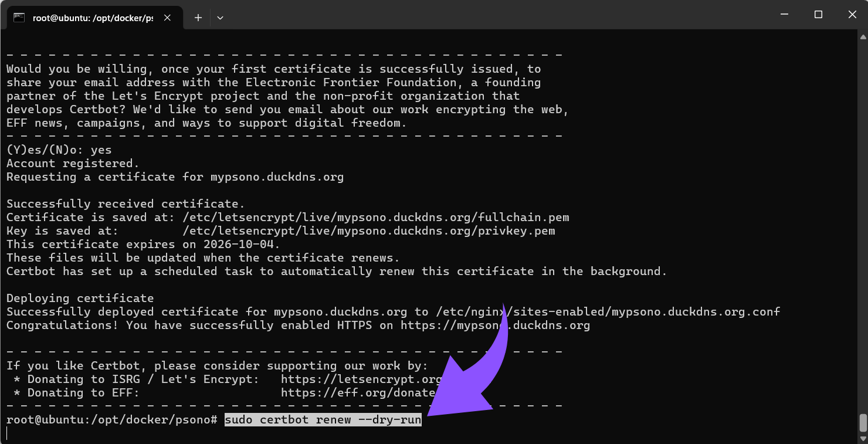Click 'If you like Certbot' line
The image size is (868, 444).
point(218,366)
